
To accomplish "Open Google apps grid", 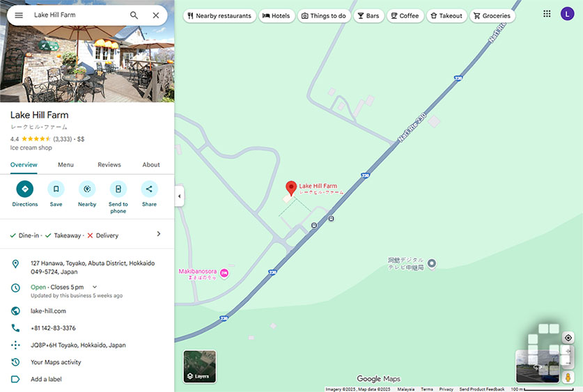I will click(547, 14).
